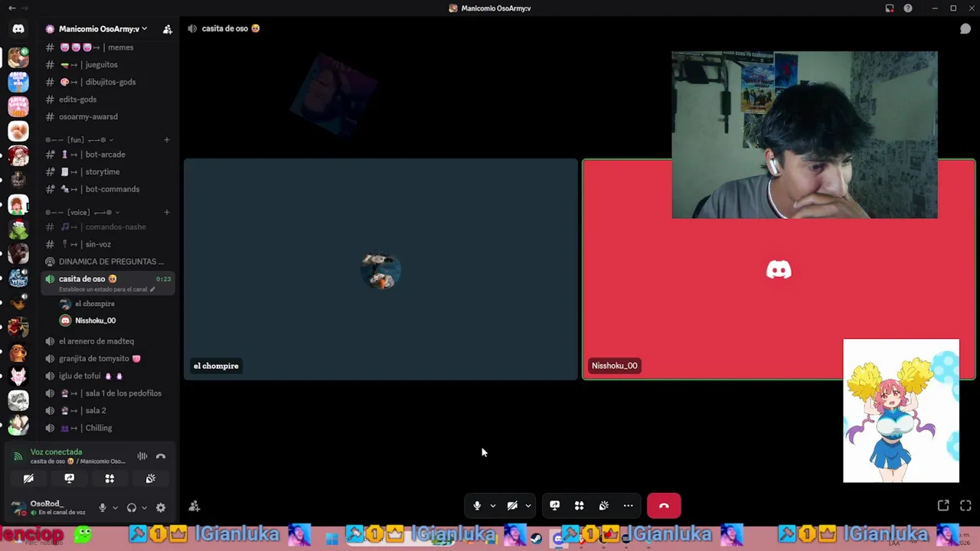Open user settings gear icon
The height and width of the screenshot is (551, 980).
161,507
